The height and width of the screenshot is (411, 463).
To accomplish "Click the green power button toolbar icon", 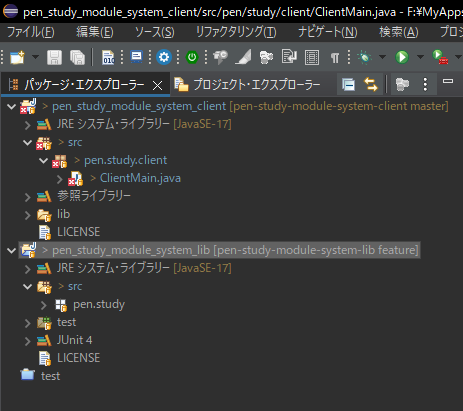I will click(192, 57).
